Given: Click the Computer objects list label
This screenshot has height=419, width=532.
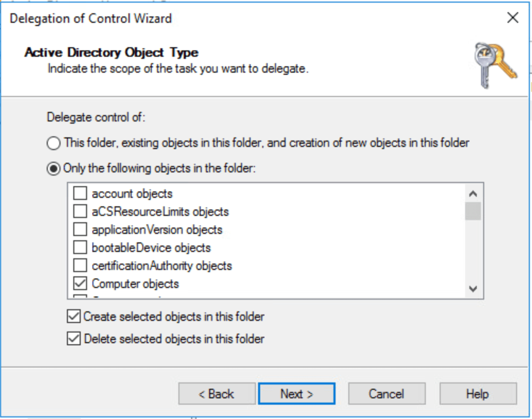Looking at the screenshot, I should click(135, 283).
